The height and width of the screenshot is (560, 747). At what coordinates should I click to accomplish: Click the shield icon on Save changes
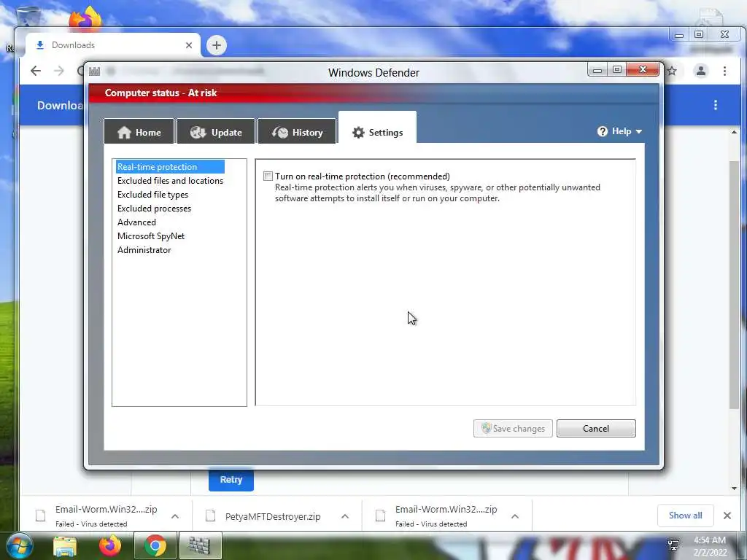pyautogui.click(x=486, y=427)
